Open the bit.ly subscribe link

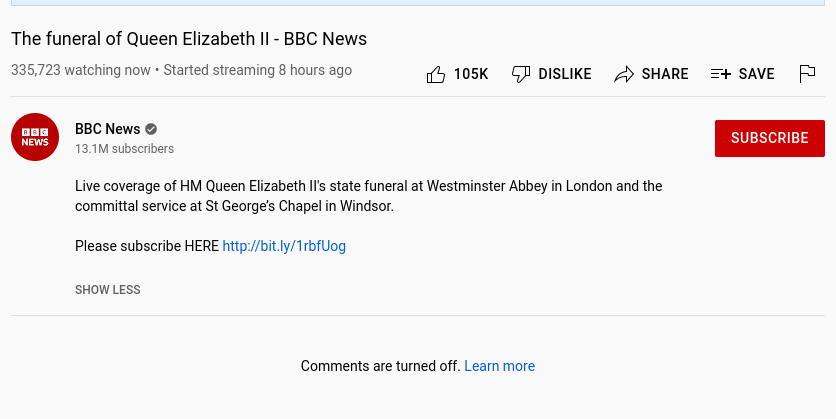[284, 246]
